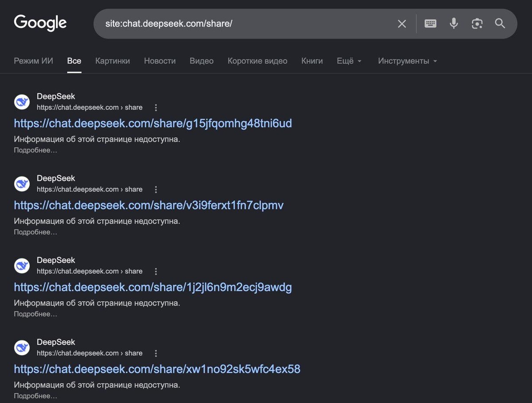Click breadcrumb URL above 1j2jl6n9m2ecj9awdg link
The height and width of the screenshot is (403, 532).
click(90, 271)
